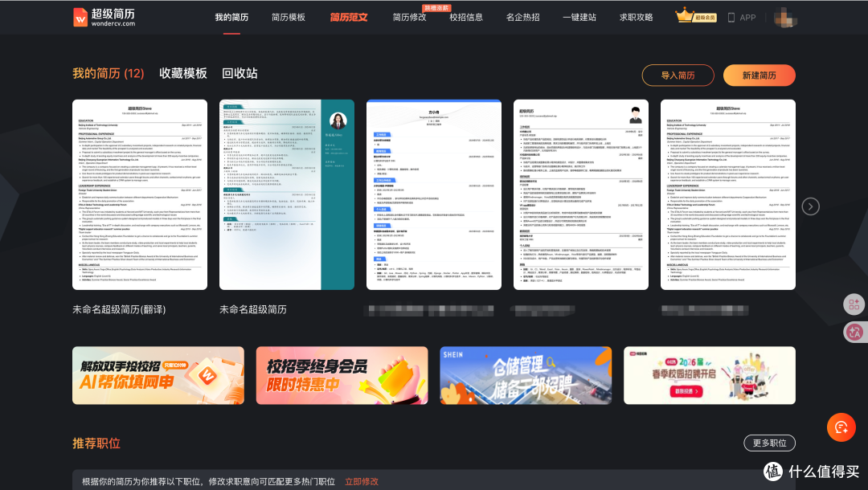Viewport: 868px width, 490px height.
Task: Go to 简历范文 in top navigation
Action: pyautogui.click(x=349, y=17)
